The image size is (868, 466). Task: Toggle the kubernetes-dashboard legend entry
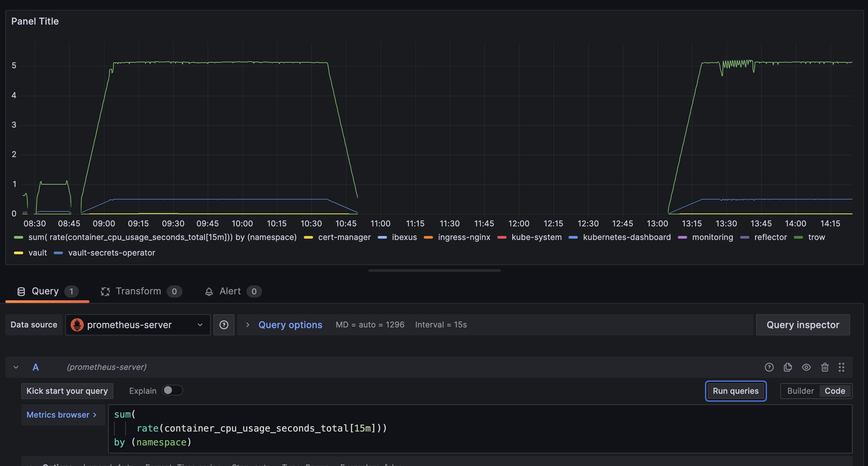click(626, 237)
